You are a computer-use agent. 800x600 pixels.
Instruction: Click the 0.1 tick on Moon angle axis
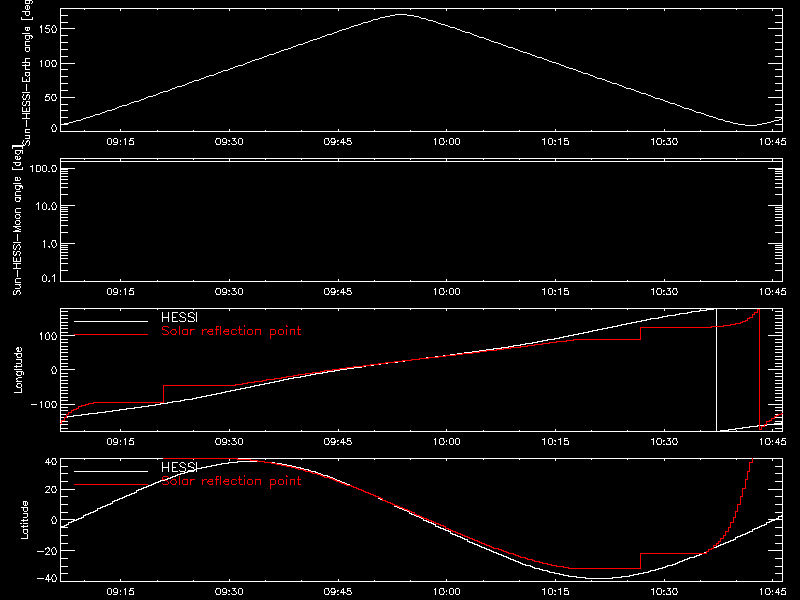(x=49, y=278)
